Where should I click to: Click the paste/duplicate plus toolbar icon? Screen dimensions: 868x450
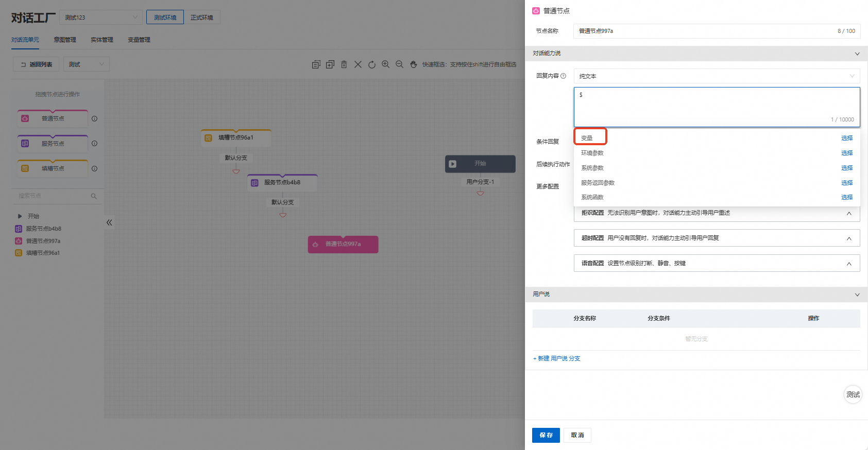(330, 64)
